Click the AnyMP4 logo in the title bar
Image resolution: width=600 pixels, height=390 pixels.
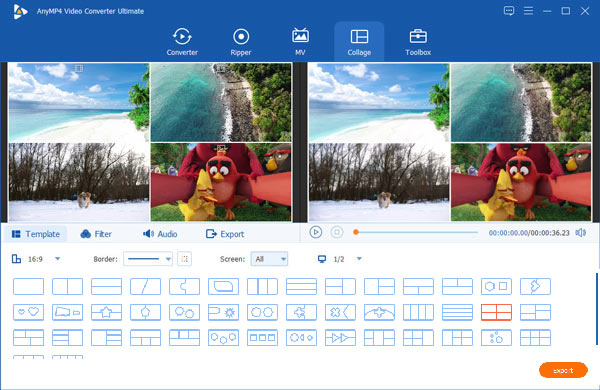(20, 11)
